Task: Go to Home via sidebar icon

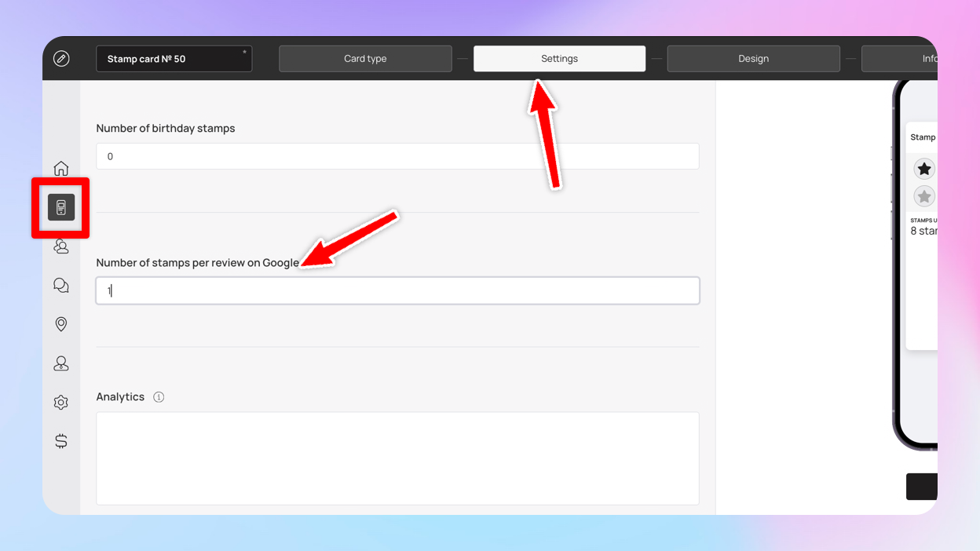Action: pos(61,169)
